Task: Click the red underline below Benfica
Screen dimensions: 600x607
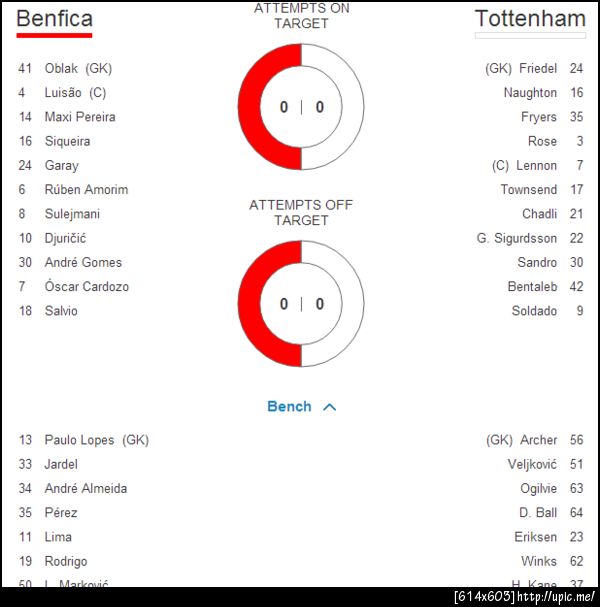Action: point(55,35)
